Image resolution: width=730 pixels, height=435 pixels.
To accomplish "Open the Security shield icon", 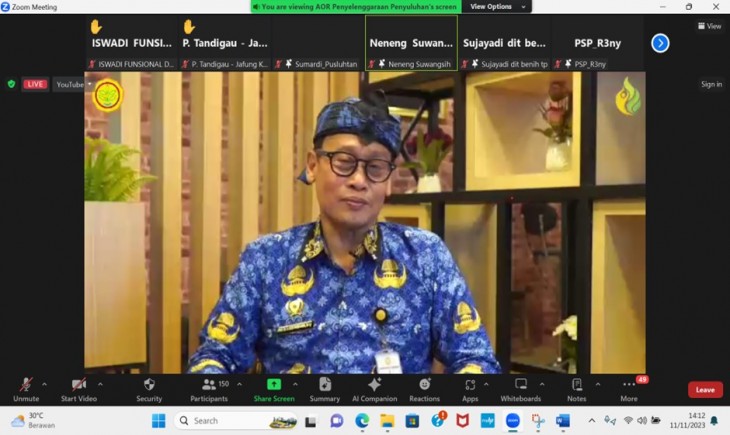I will (x=149, y=385).
